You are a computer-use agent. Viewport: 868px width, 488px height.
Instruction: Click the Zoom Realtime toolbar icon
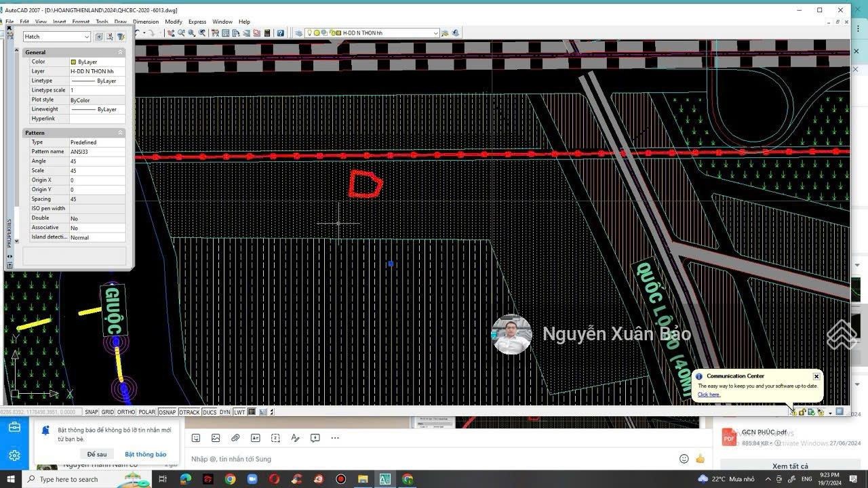click(181, 33)
